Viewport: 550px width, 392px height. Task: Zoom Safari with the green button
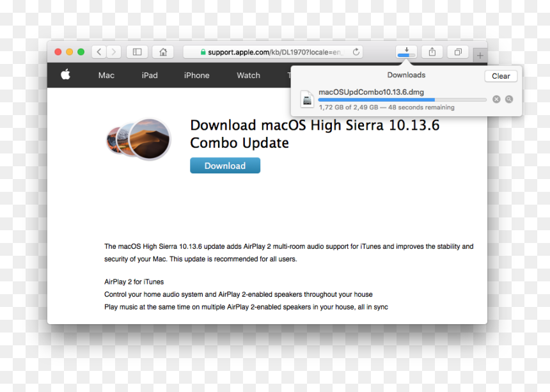(81, 52)
